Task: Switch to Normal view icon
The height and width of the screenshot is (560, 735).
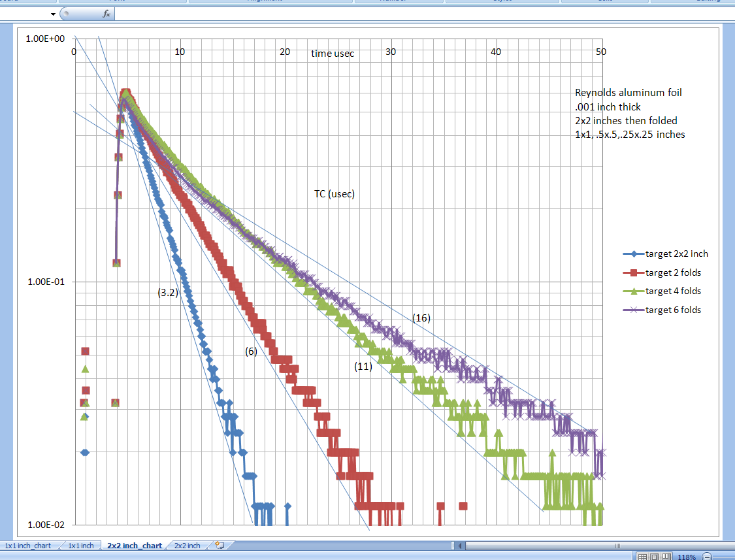Action: 642,557
